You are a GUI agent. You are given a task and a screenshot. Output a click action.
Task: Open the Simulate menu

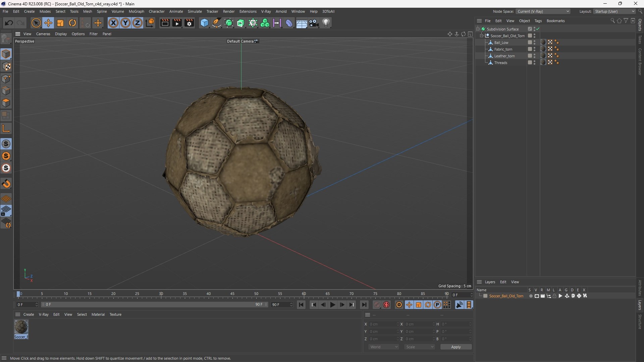[195, 11]
